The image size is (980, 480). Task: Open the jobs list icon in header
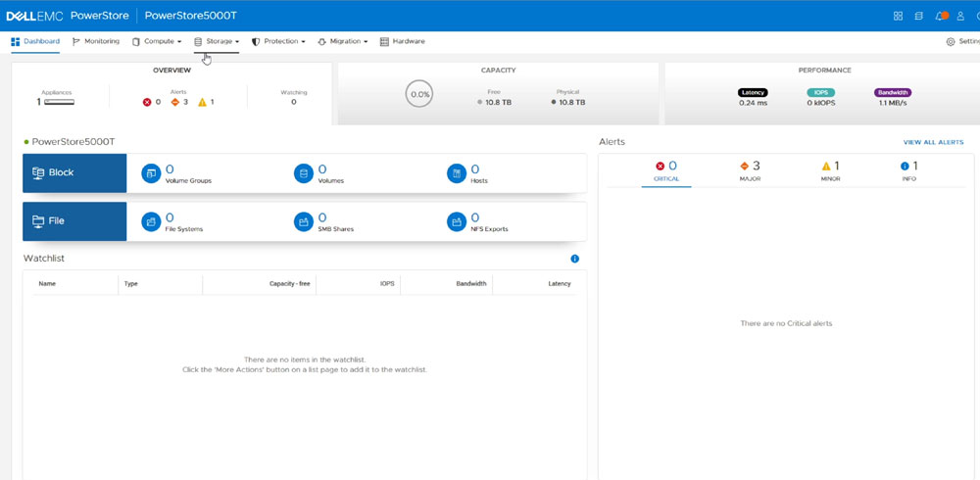(918, 16)
